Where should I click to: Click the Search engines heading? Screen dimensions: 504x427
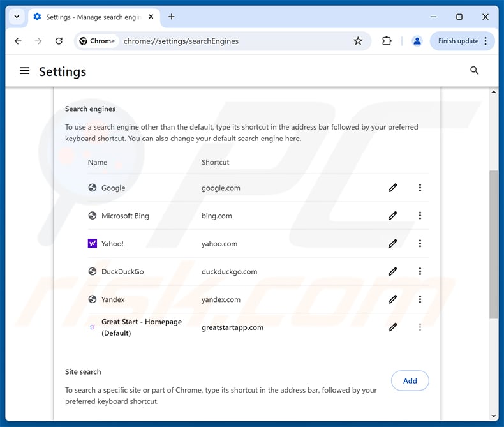coord(90,109)
